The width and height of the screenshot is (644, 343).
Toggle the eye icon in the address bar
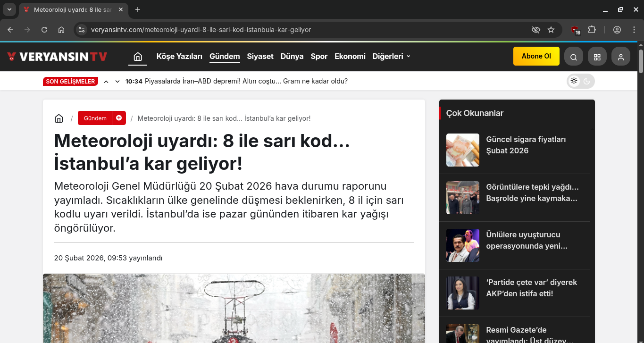[x=536, y=29]
